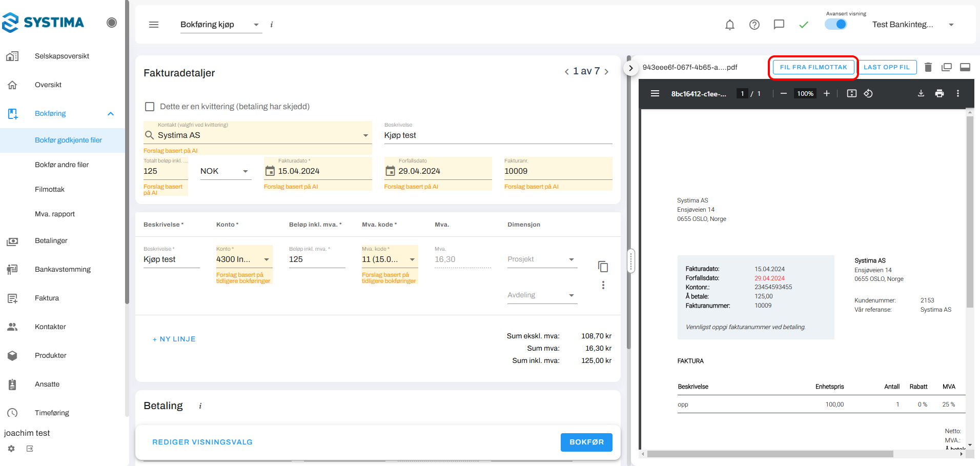Image resolution: width=980 pixels, height=466 pixels.
Task: Switch the document panel layout icon
Action: pyautogui.click(x=965, y=67)
